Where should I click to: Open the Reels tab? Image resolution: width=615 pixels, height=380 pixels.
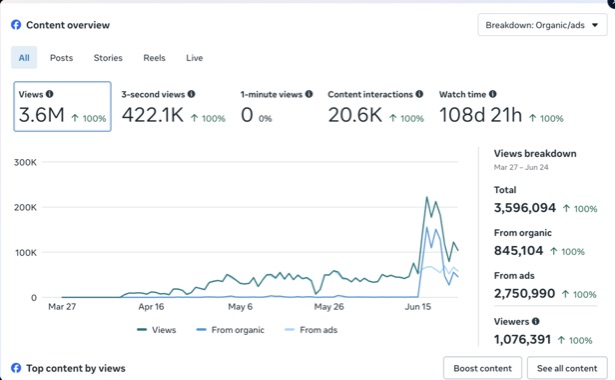[x=154, y=58]
